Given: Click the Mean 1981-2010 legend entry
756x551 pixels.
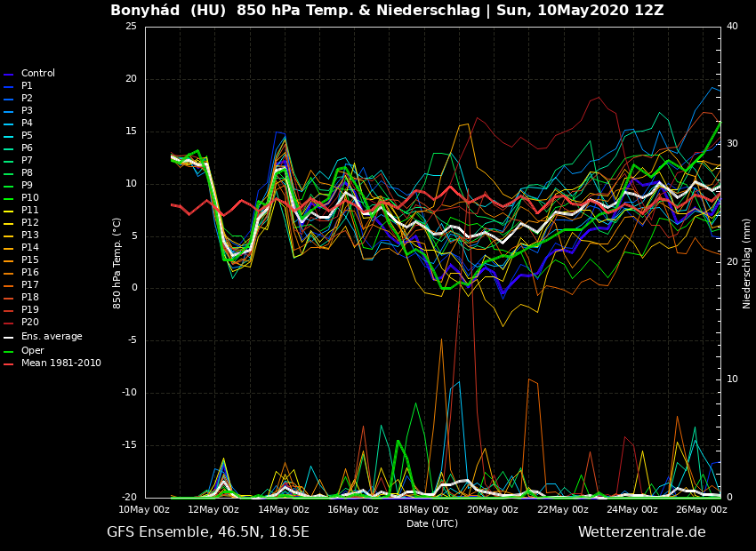Looking at the screenshot, I should point(60,363).
